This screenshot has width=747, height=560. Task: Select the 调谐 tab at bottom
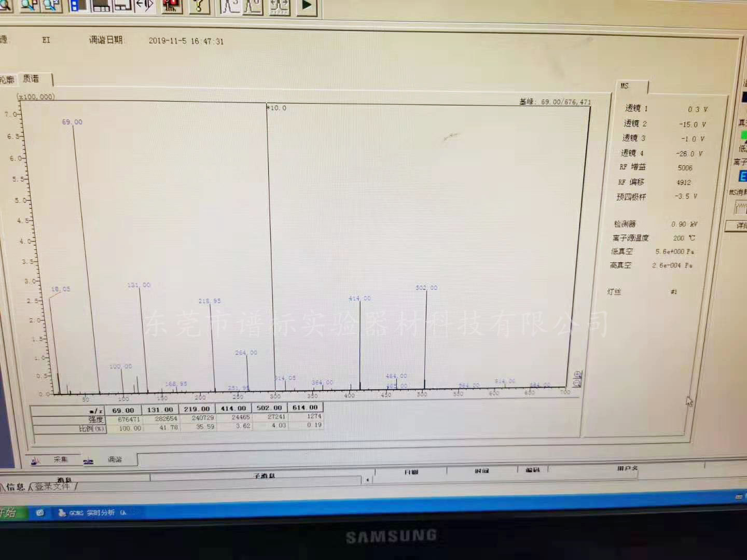109,459
